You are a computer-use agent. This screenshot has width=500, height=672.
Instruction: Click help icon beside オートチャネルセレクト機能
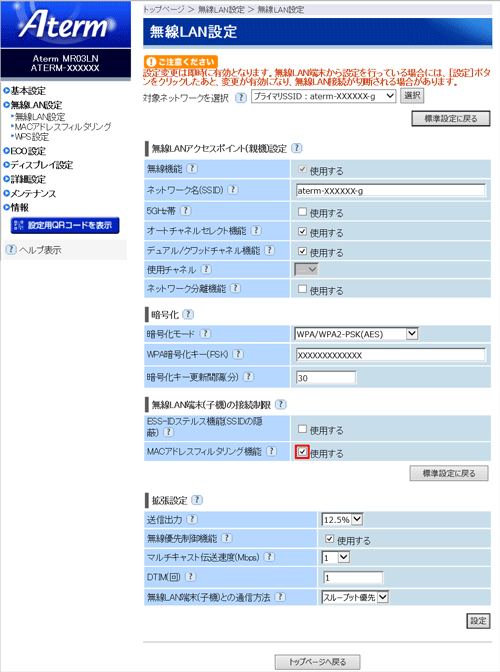(256, 231)
